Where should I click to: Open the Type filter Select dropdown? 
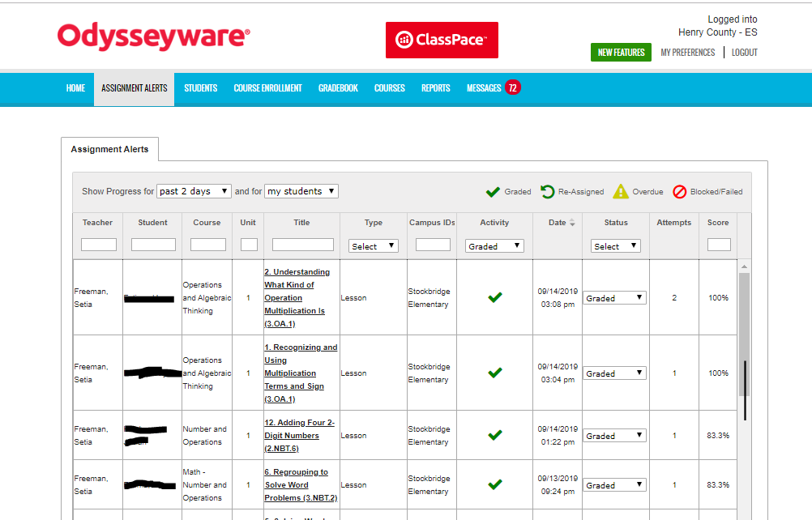click(374, 246)
